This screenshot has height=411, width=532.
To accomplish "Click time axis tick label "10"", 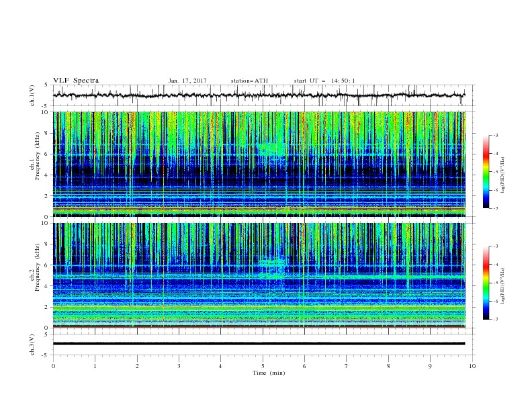I will pyautogui.click(x=472, y=366).
